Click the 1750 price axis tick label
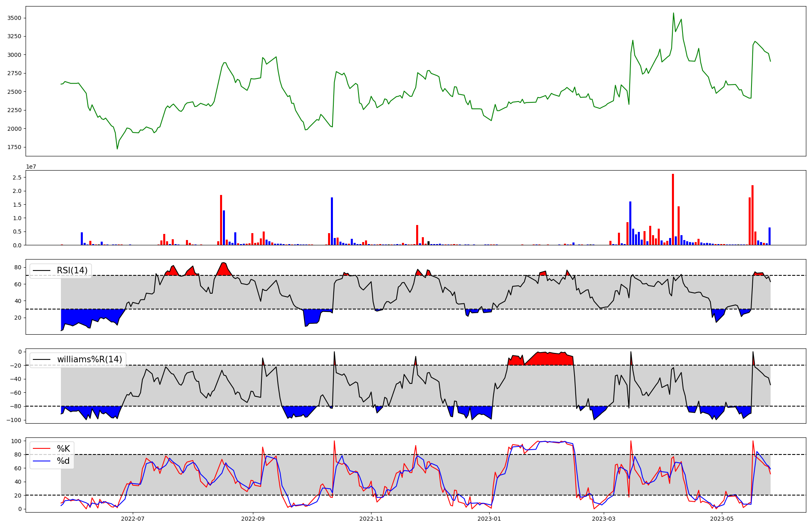Viewport: 812px width, 528px height. click(15, 147)
